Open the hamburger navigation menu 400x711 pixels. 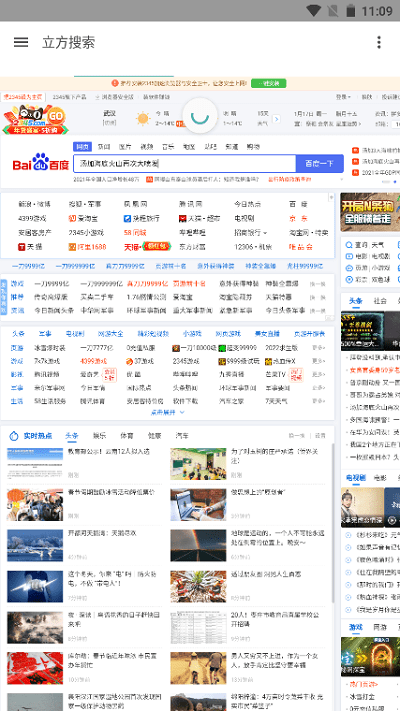(21, 42)
